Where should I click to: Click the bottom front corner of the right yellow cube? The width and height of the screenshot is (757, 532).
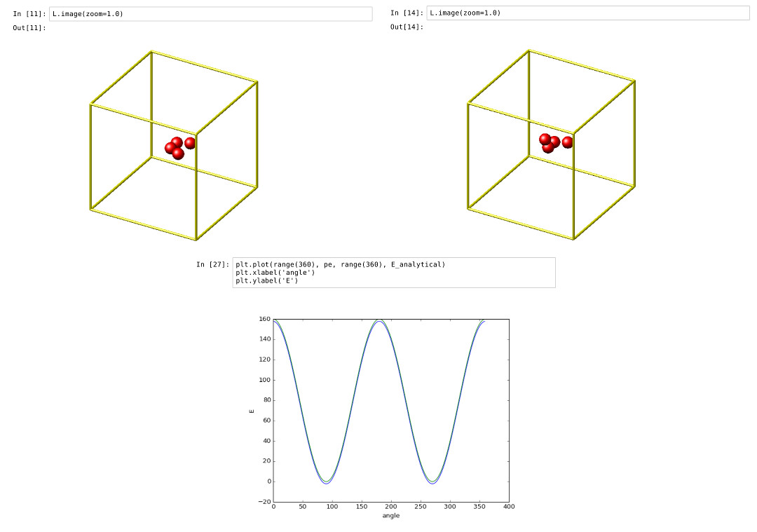[573, 239]
